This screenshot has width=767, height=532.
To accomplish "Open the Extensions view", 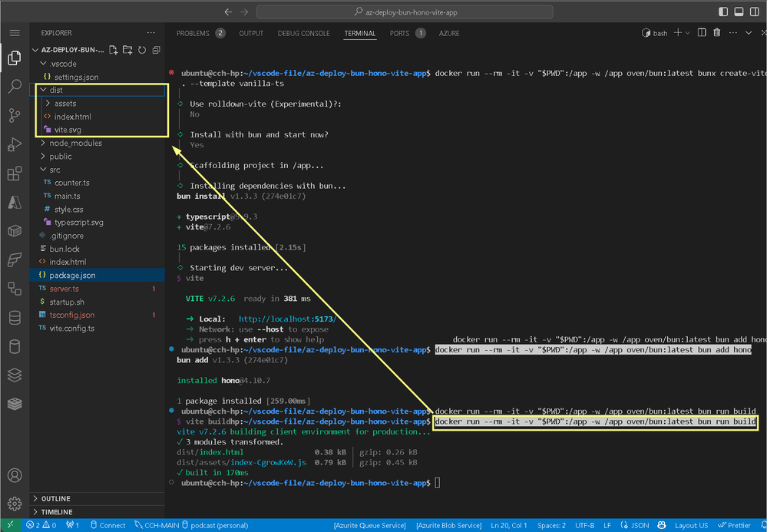I will 14,173.
